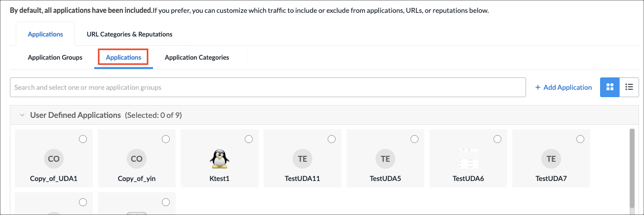The image size is (644, 215).
Task: Select the Copy_of_UDA1 radio button
Action: (x=83, y=139)
